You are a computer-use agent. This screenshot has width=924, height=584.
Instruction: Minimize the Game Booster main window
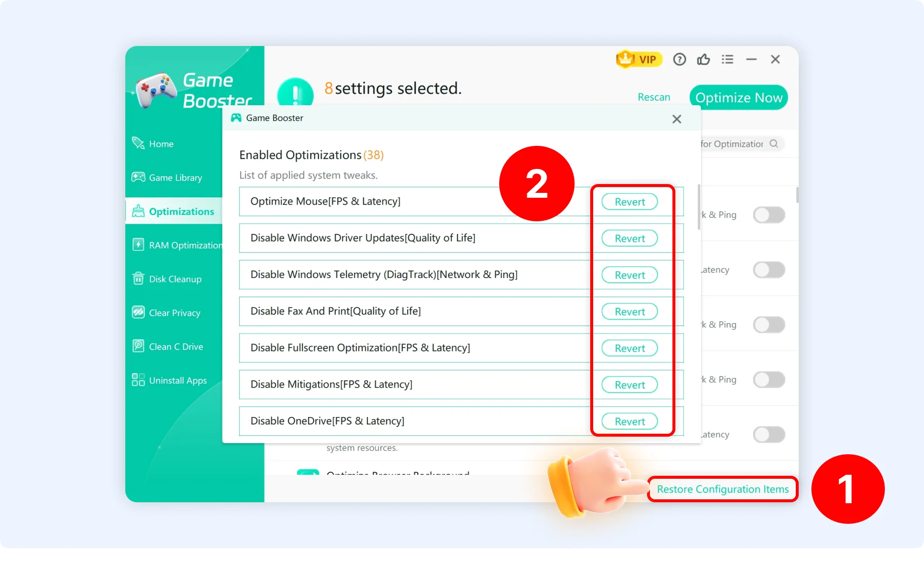(751, 59)
